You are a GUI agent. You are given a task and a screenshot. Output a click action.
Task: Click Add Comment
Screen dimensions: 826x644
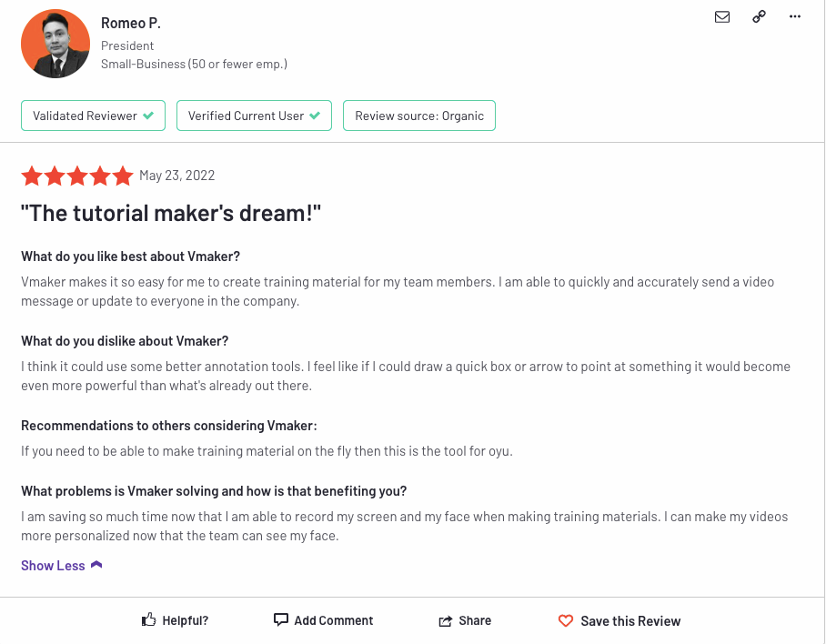pos(334,619)
